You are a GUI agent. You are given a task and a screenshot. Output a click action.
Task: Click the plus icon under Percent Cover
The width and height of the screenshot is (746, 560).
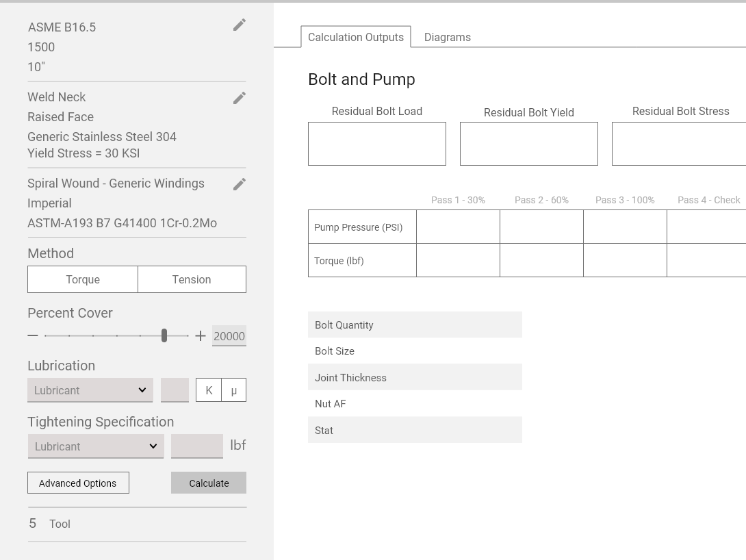point(200,335)
